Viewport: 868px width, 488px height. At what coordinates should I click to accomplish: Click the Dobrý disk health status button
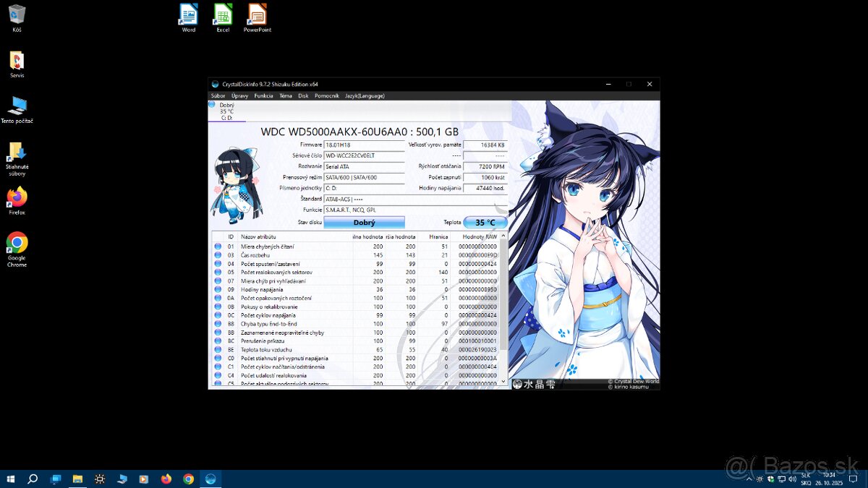364,223
